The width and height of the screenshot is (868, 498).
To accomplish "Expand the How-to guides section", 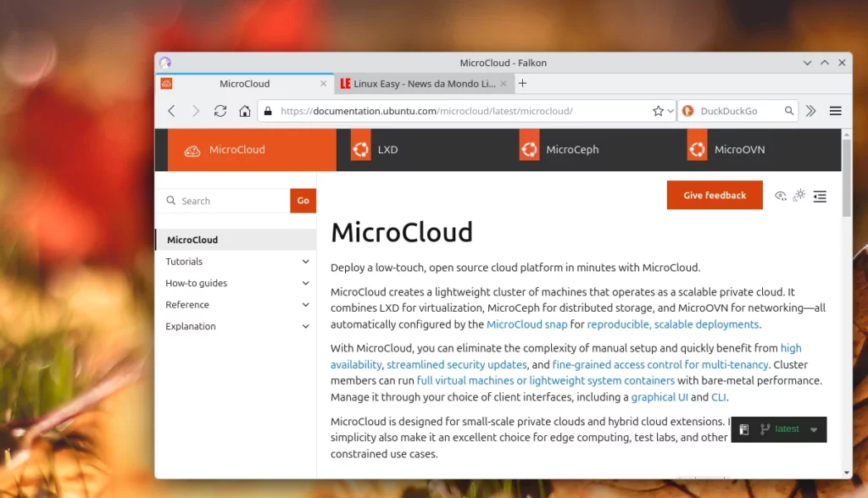I will point(306,283).
